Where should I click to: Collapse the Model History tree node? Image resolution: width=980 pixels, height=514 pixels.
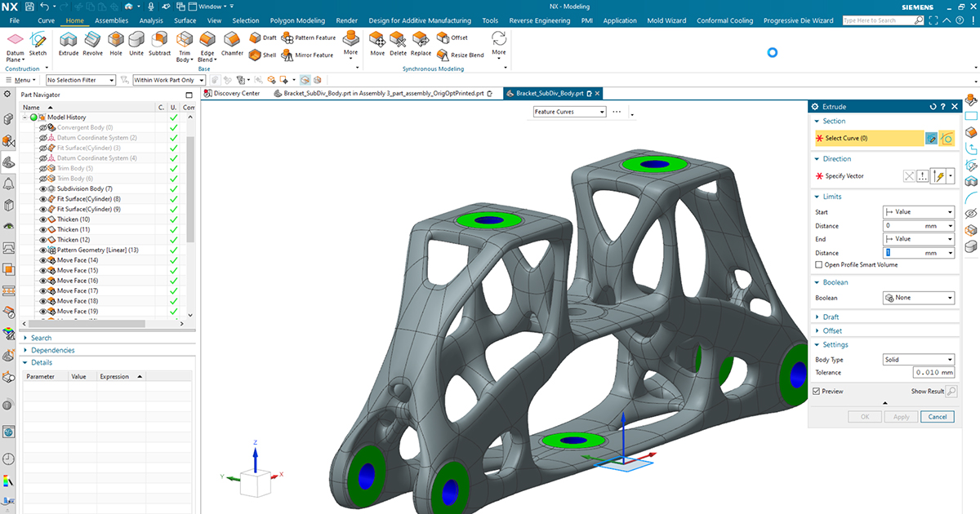tap(24, 117)
